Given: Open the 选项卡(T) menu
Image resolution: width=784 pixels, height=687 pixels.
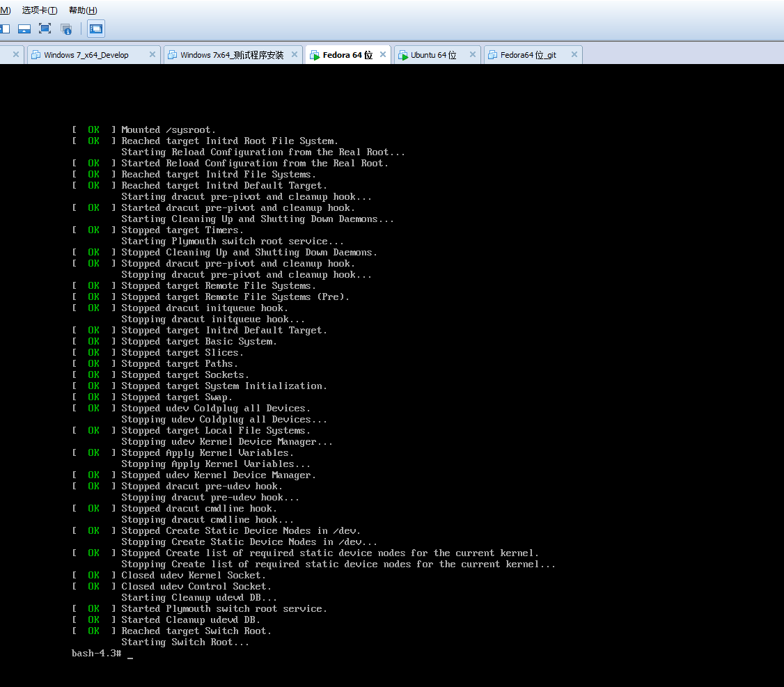Looking at the screenshot, I should (x=39, y=10).
